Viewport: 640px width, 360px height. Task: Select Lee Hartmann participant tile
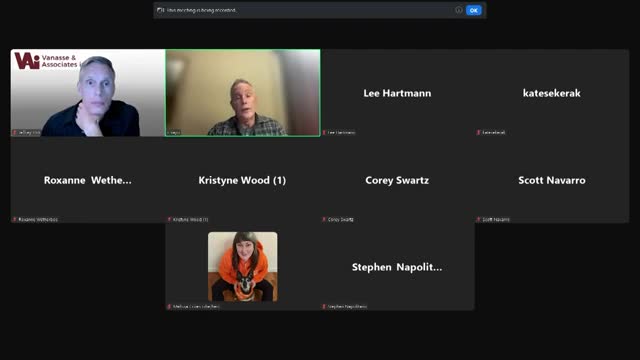pyautogui.click(x=397, y=93)
